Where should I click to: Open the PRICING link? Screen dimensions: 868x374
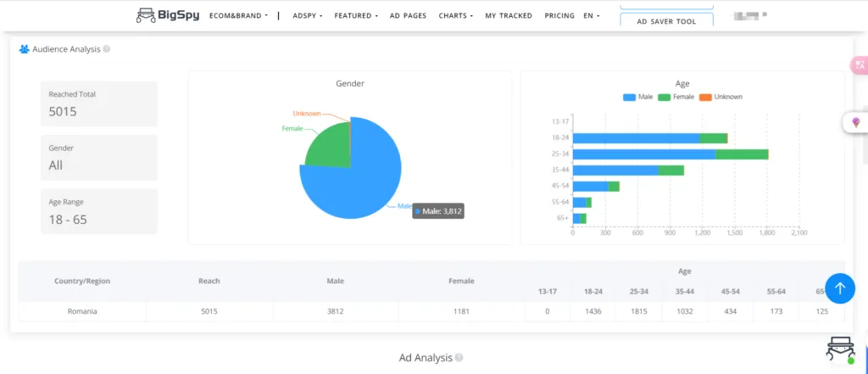point(559,15)
